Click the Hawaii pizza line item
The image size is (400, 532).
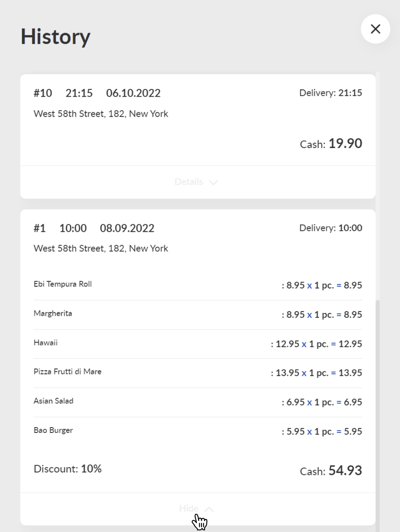(198, 344)
